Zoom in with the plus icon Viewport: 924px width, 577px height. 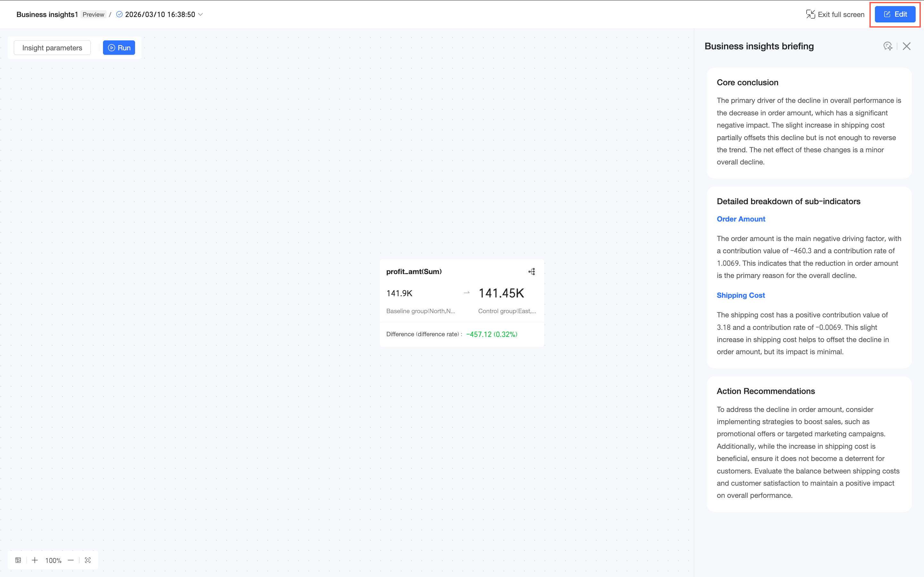35,560
